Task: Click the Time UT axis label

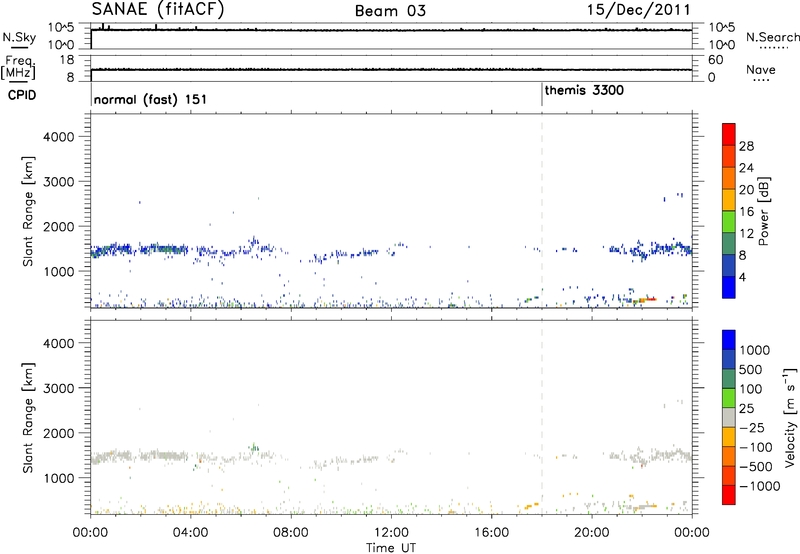Action: click(391, 548)
